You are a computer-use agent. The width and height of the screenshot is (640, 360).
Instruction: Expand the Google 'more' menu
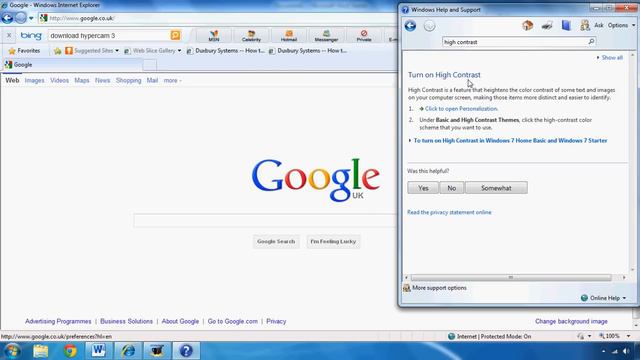(172, 80)
